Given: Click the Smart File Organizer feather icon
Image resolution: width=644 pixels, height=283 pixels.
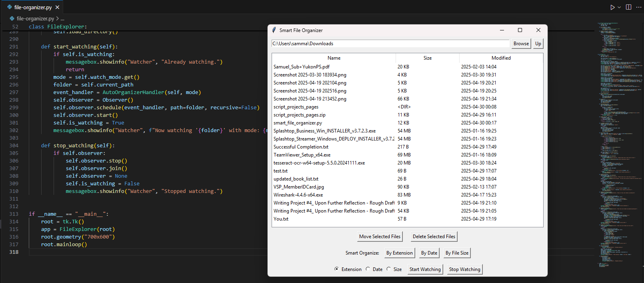Looking at the screenshot, I should tap(274, 30).
